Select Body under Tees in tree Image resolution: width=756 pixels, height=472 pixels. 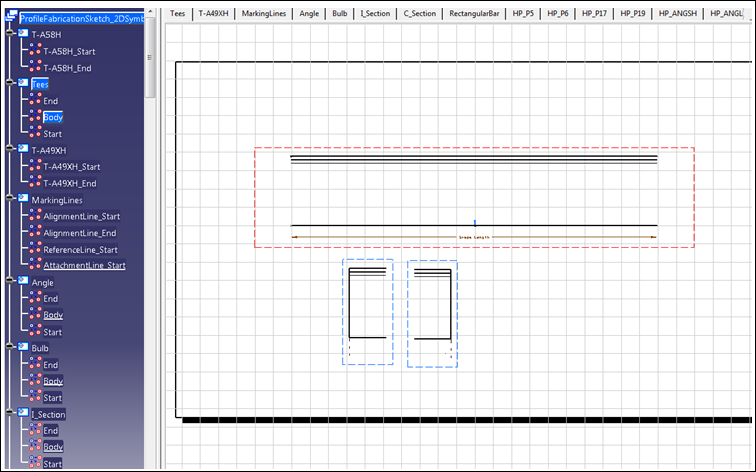point(53,118)
